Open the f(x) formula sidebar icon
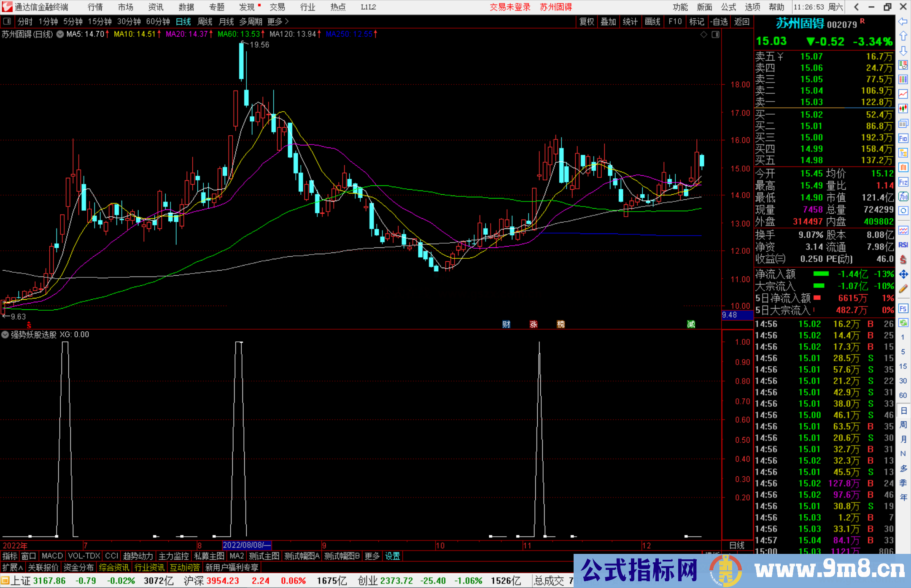This screenshot has width=911, height=588. pyautogui.click(x=903, y=196)
